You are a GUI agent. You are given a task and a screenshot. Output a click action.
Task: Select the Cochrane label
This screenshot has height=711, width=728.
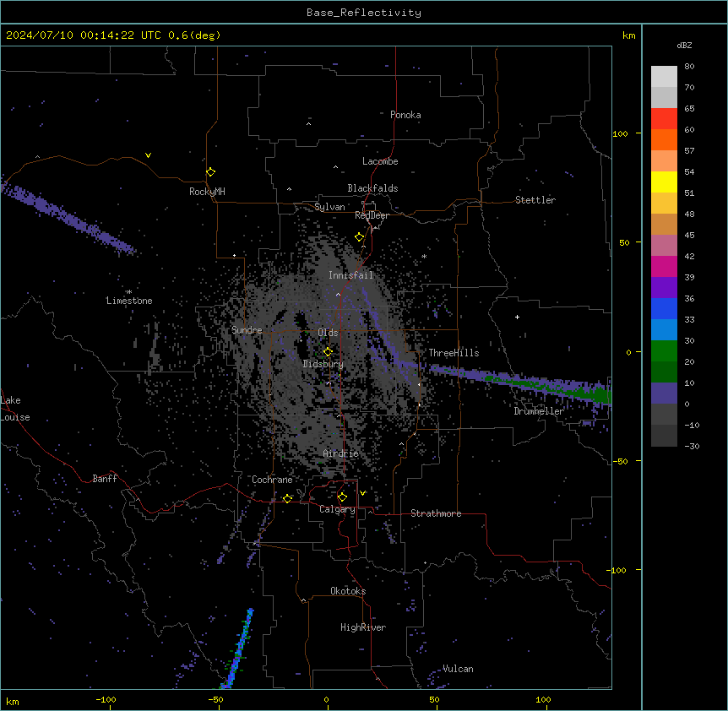(272, 480)
